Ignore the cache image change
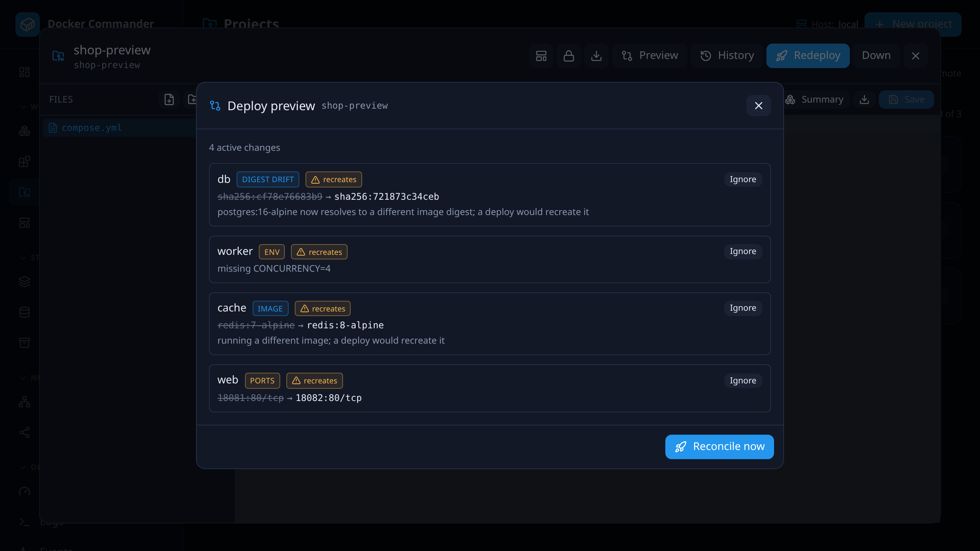The height and width of the screenshot is (551, 980). [743, 308]
